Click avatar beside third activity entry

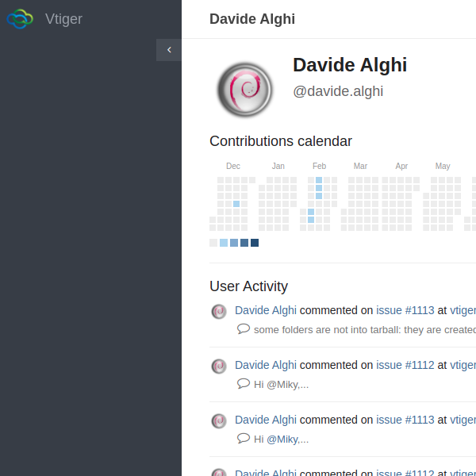point(219,421)
